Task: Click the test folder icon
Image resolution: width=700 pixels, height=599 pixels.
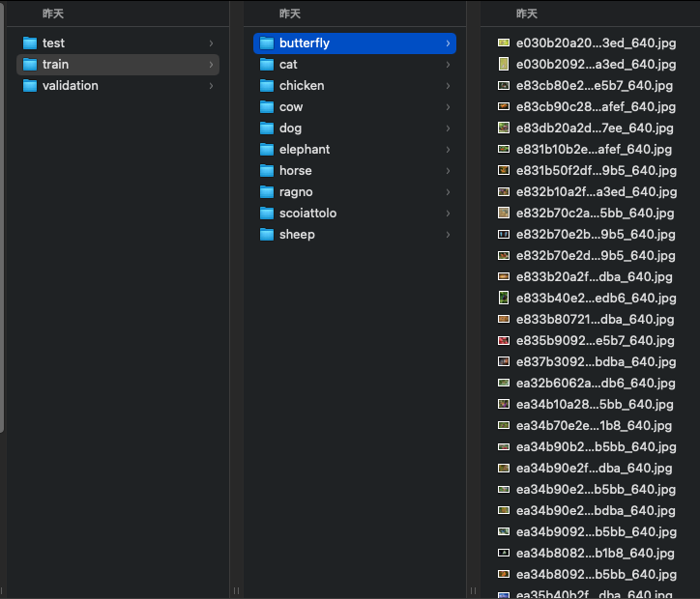Action: click(29, 43)
